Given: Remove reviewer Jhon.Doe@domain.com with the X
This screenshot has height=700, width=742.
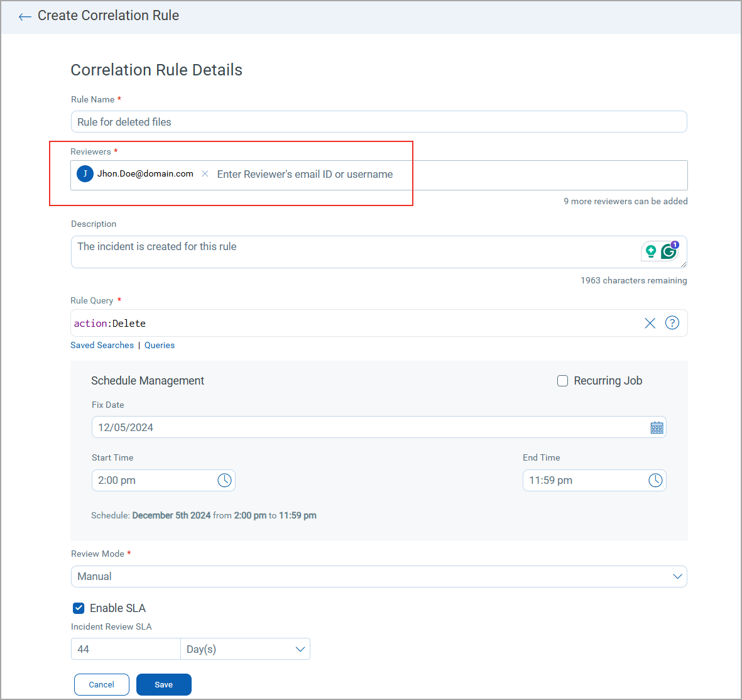Looking at the screenshot, I should (205, 173).
